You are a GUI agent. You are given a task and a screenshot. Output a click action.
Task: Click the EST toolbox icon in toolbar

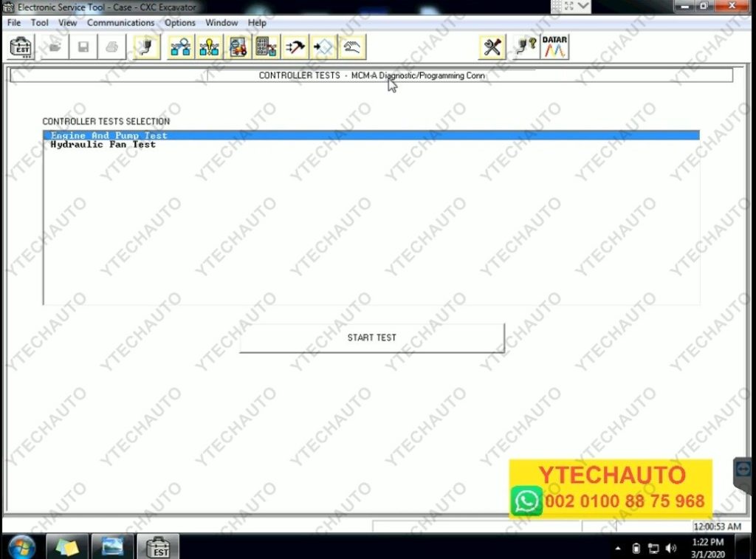coord(21,47)
